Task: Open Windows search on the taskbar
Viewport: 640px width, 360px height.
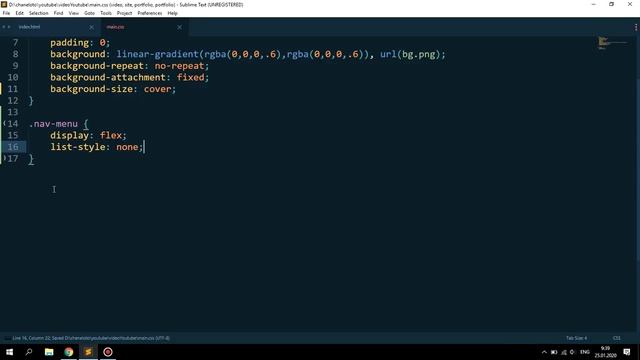Action: (29, 352)
